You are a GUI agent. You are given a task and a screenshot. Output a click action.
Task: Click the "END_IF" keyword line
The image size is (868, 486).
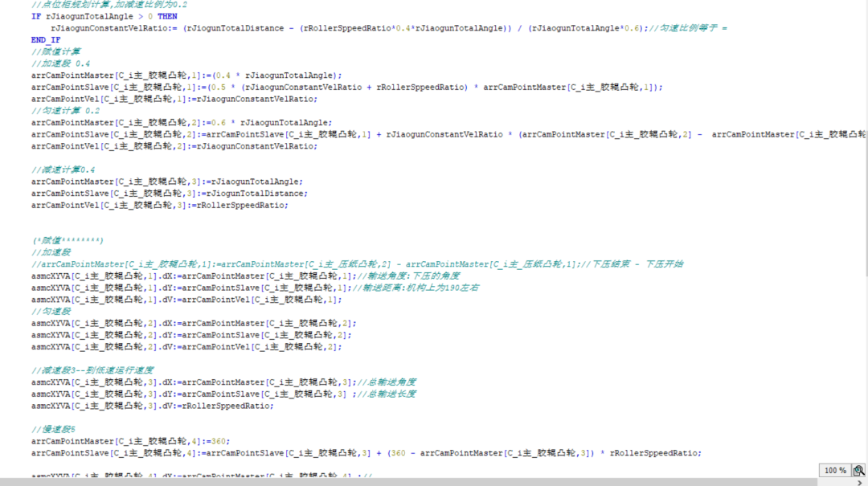(45, 40)
